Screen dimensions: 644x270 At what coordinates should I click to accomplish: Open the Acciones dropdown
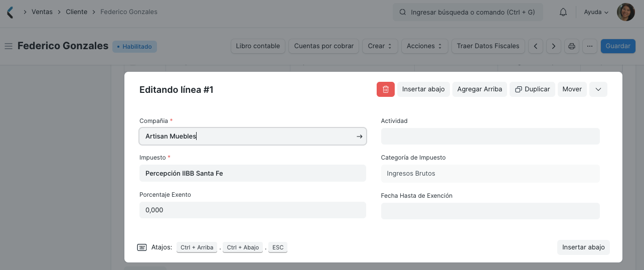[x=425, y=46]
